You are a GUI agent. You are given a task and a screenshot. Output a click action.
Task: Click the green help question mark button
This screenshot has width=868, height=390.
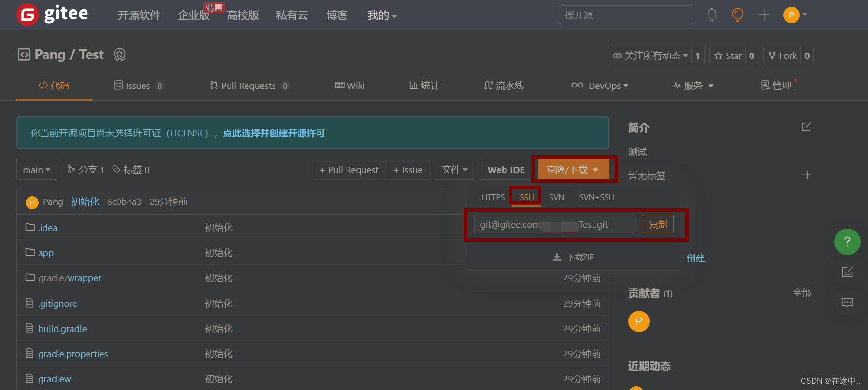tap(847, 242)
